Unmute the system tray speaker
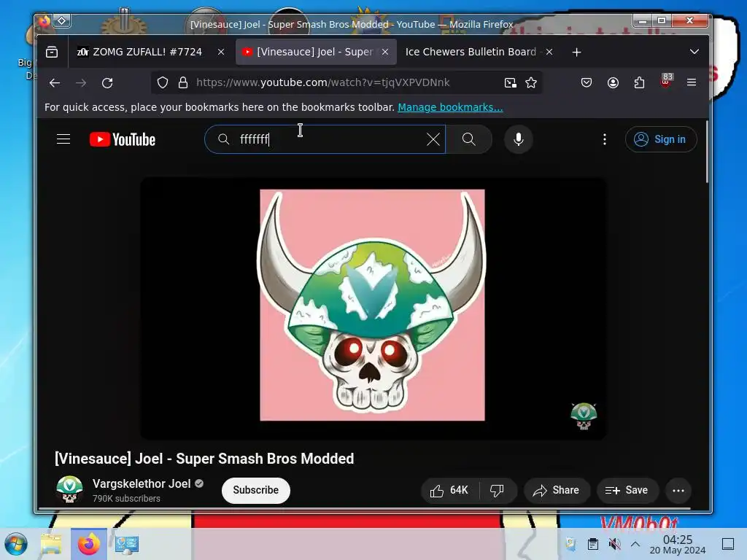 614,544
